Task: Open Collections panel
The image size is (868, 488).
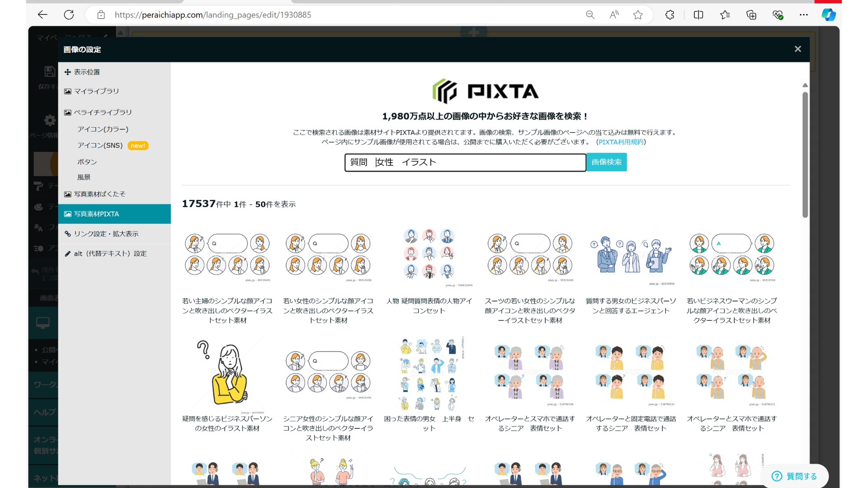Action: [x=751, y=15]
